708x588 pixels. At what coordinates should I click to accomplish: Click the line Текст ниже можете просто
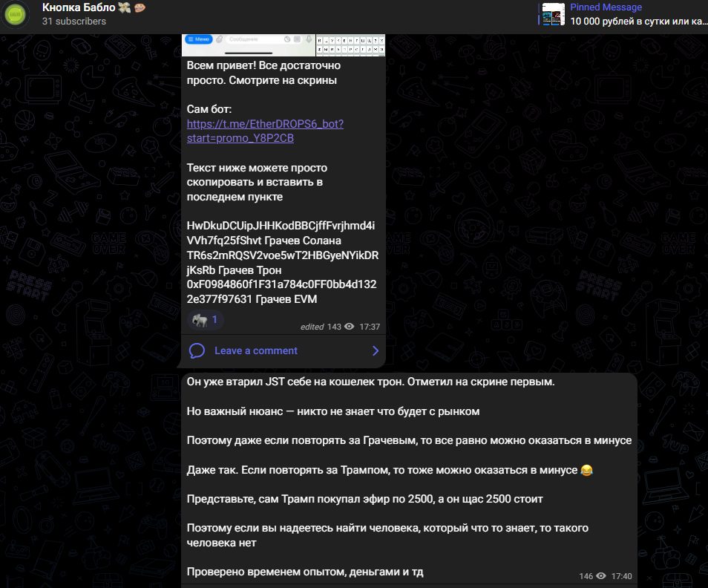(x=257, y=168)
